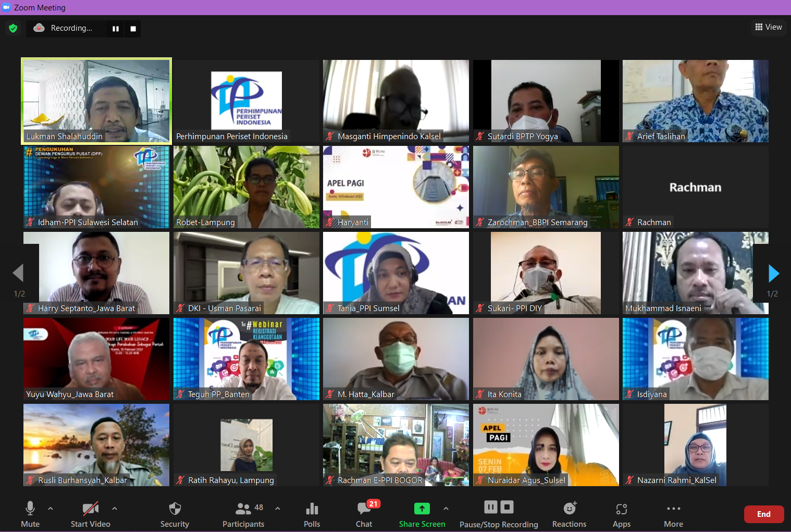Select Robet-Lampung's video tile
The height and width of the screenshot is (532, 791).
point(246,187)
